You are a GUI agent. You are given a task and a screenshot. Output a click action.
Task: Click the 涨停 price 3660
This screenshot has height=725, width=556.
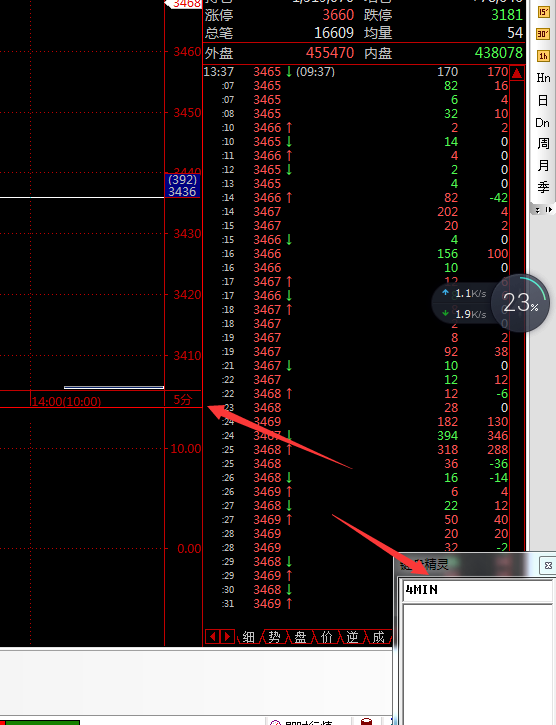[x=338, y=15]
